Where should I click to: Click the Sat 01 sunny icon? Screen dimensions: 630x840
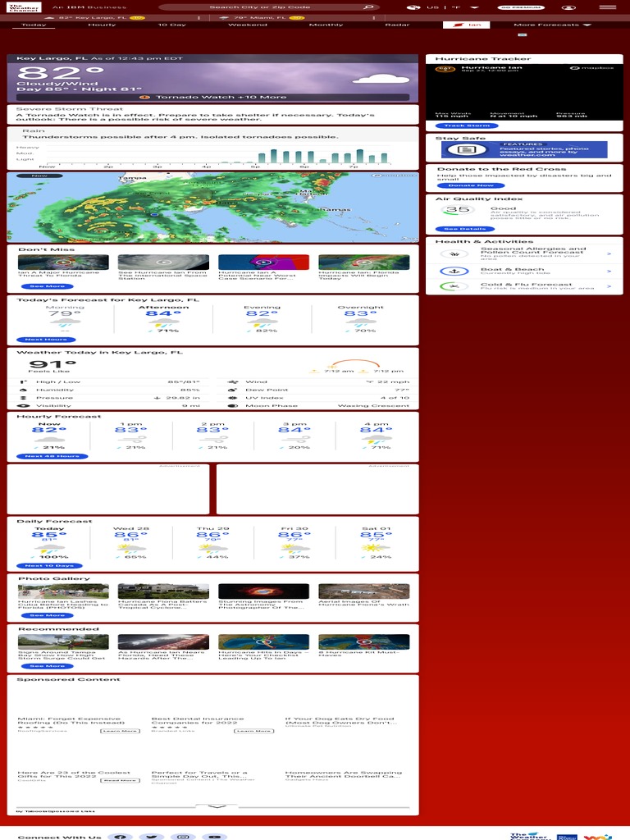pos(376,548)
